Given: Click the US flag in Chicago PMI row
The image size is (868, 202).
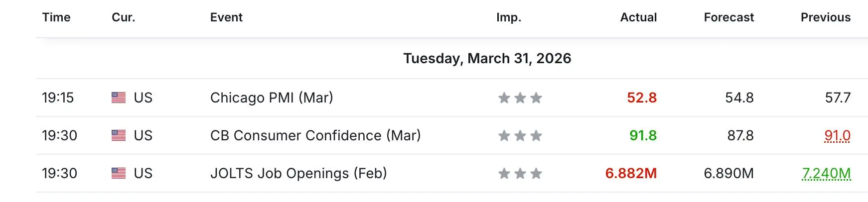Looking at the screenshot, I should [119, 98].
